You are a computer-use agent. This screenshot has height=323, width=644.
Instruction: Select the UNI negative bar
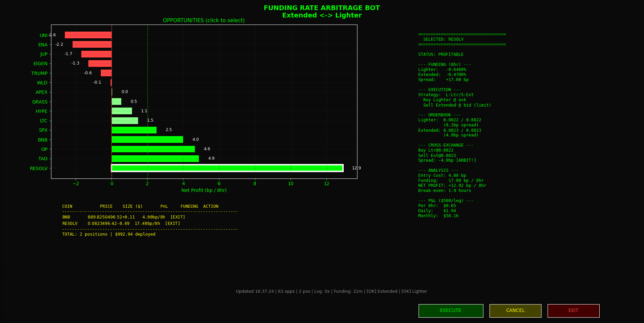88,35
